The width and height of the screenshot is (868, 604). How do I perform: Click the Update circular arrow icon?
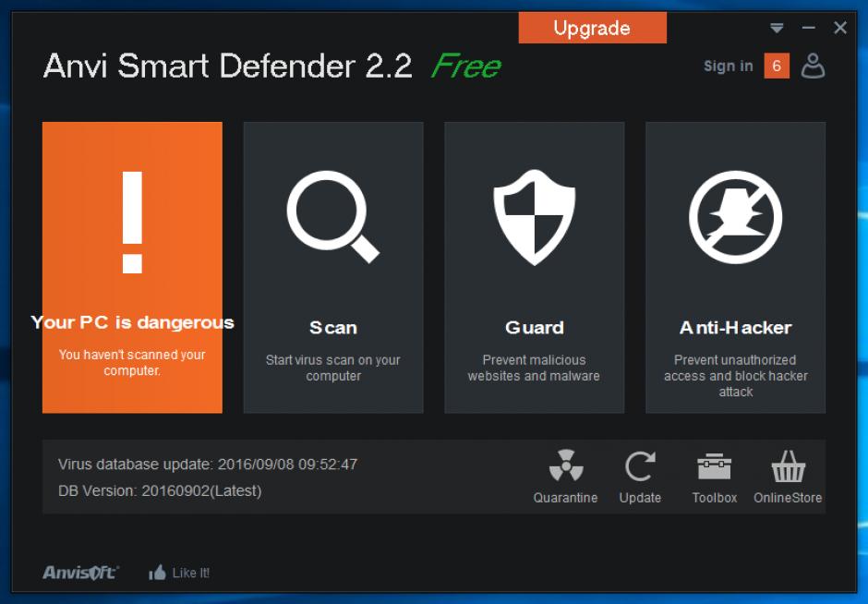tap(641, 465)
